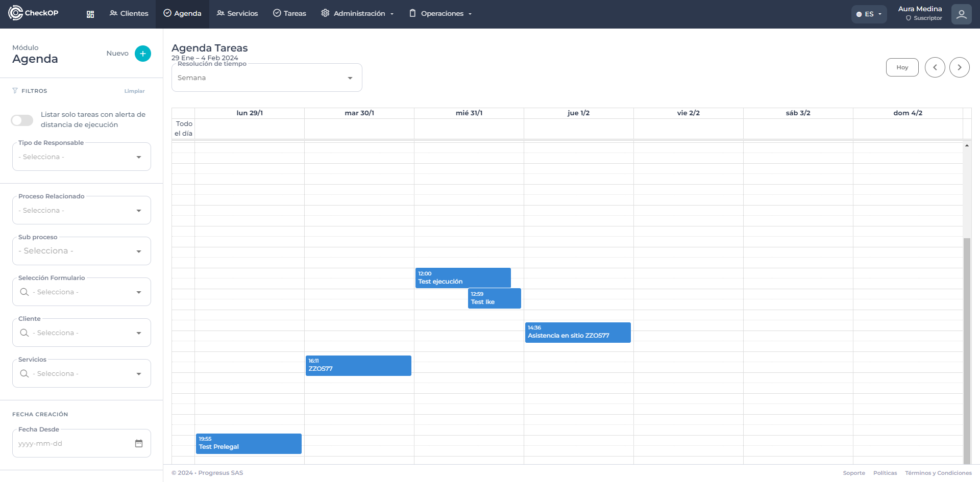Image resolution: width=980 pixels, height=482 pixels.
Task: Click search icon in Selección Formulario
Action: point(24,292)
